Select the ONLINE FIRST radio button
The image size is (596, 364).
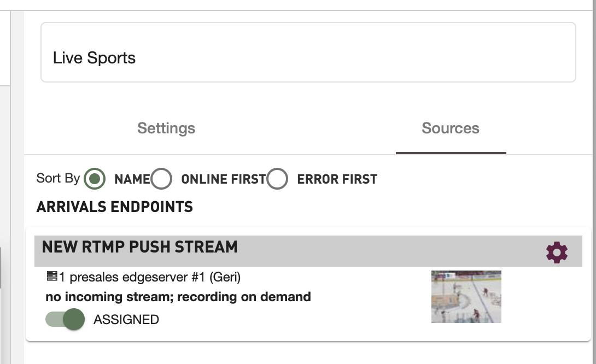click(161, 179)
